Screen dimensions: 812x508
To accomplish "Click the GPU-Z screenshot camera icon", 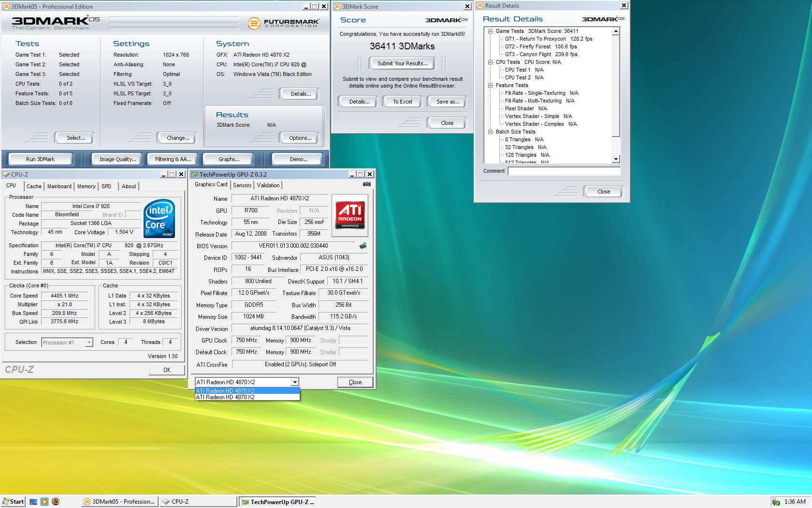I will tap(367, 184).
